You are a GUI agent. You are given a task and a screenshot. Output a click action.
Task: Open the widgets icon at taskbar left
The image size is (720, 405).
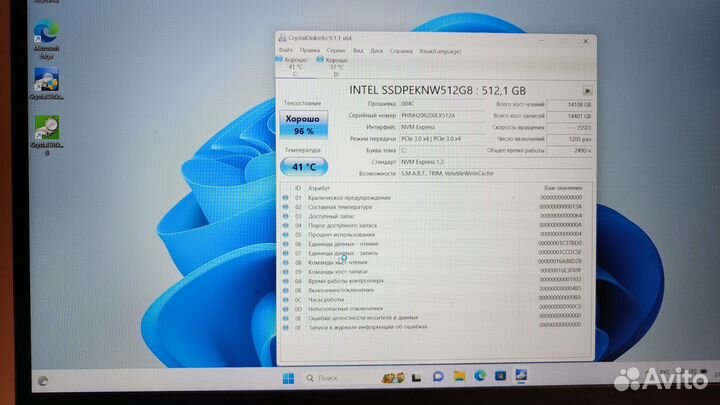(x=43, y=381)
